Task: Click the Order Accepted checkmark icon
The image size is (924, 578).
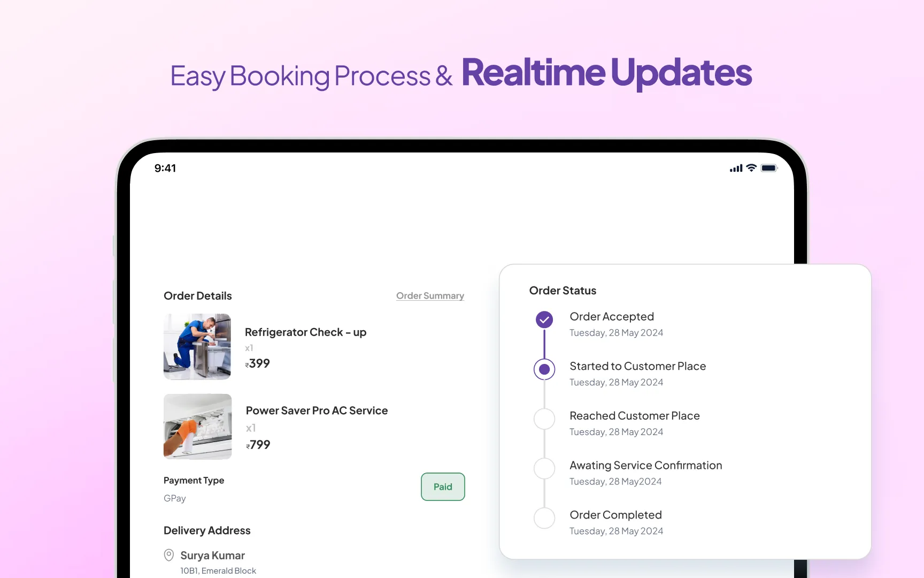Action: pos(544,320)
